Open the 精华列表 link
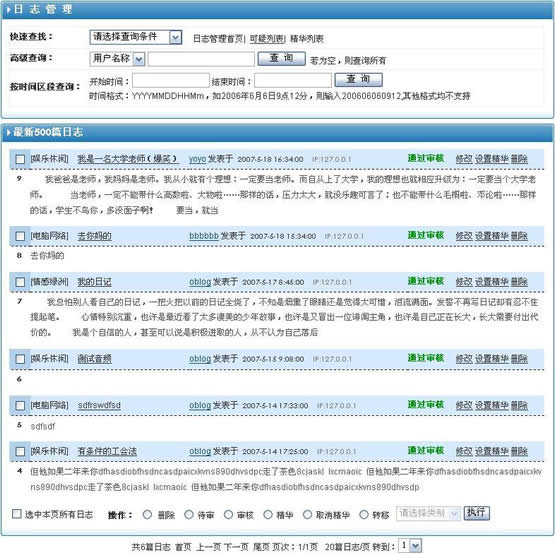 click(x=307, y=39)
